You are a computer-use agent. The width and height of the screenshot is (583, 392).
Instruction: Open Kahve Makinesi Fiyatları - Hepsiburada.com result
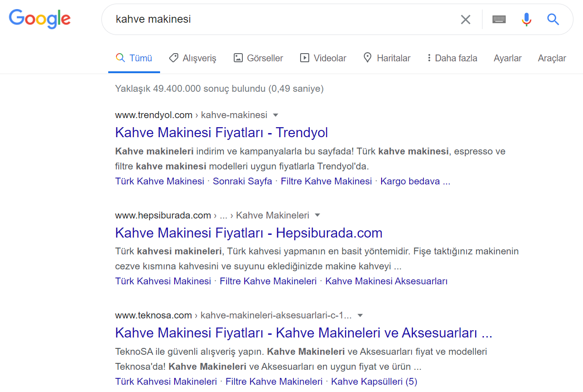tap(249, 233)
